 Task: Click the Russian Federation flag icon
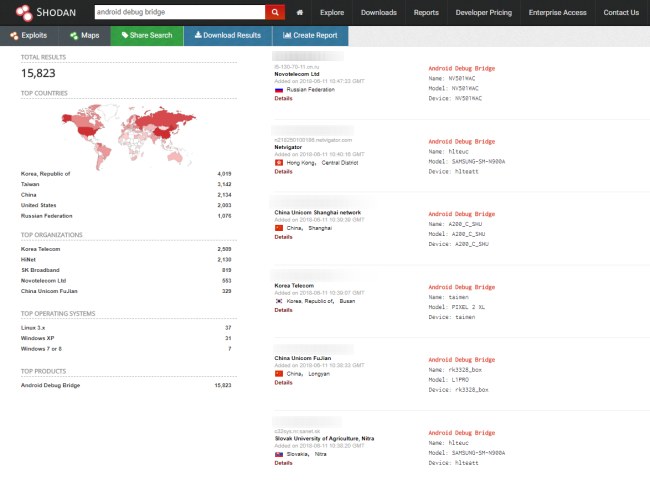point(279,90)
